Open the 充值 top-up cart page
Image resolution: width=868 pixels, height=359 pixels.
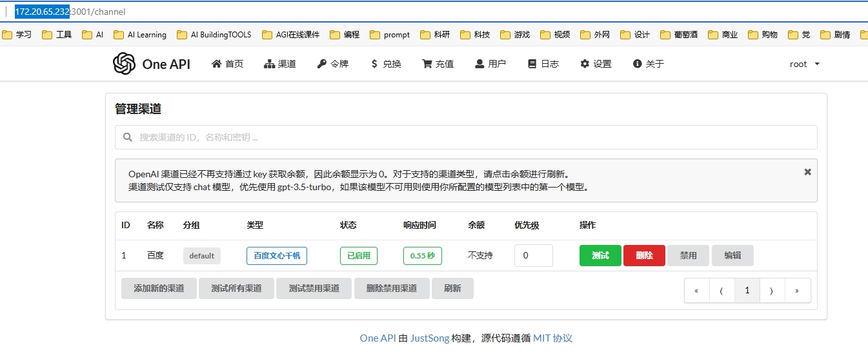tap(438, 64)
